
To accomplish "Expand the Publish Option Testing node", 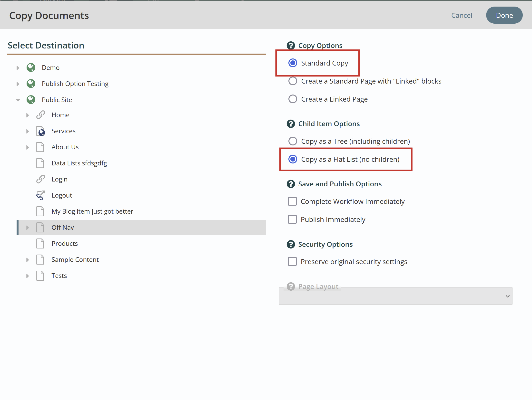I will (x=18, y=84).
